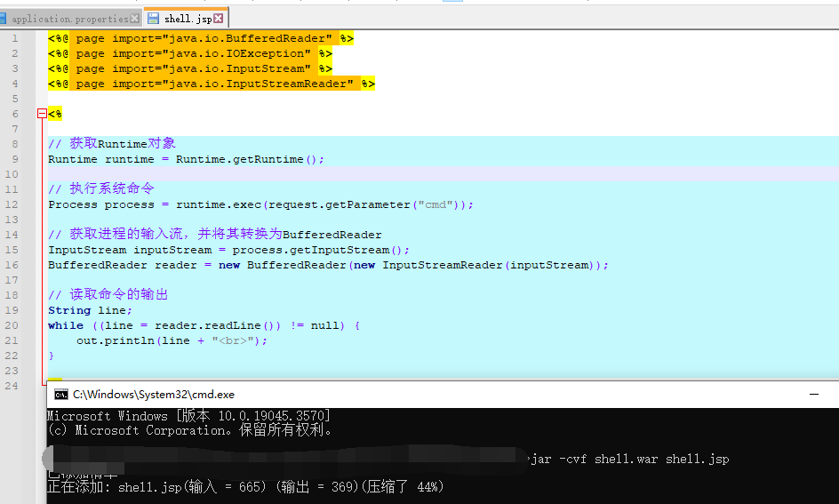Click line number 24 in the margin

12,387
